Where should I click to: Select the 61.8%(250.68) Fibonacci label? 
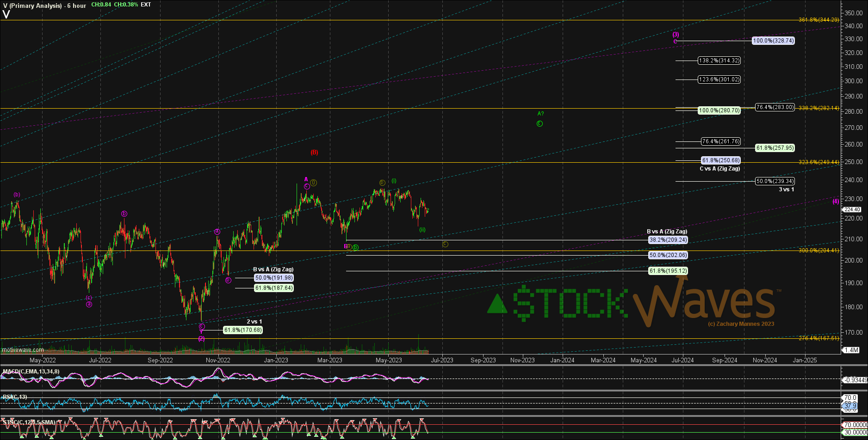[720, 160]
